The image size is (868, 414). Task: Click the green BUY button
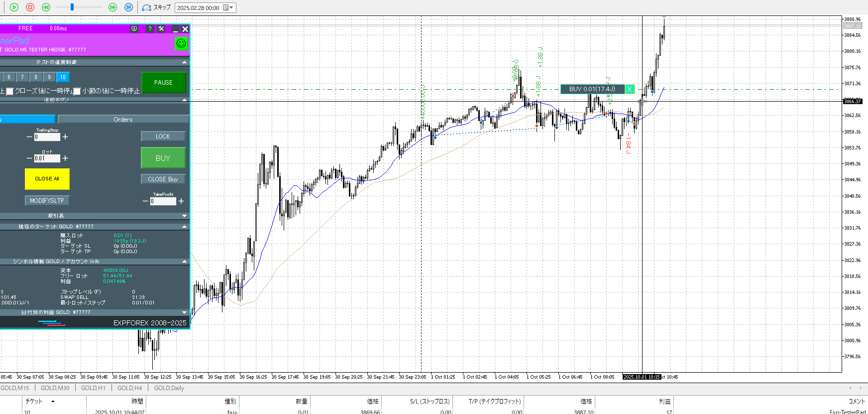(163, 158)
